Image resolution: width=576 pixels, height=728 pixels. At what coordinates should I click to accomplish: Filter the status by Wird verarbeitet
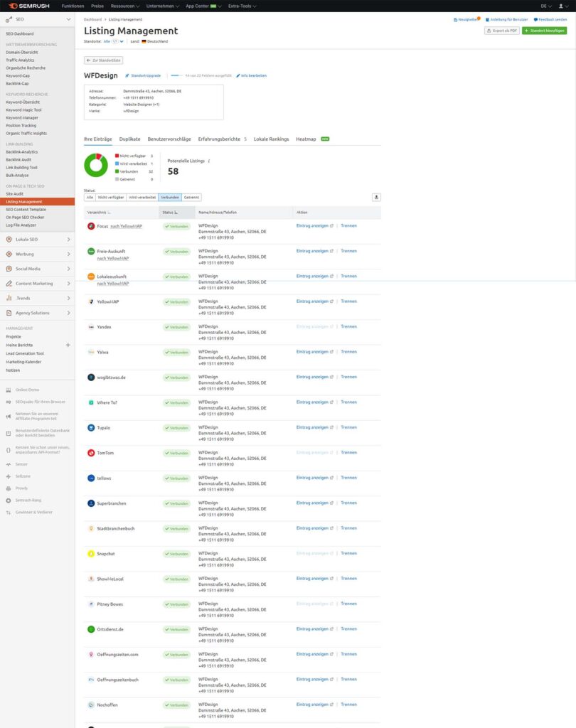(x=142, y=198)
